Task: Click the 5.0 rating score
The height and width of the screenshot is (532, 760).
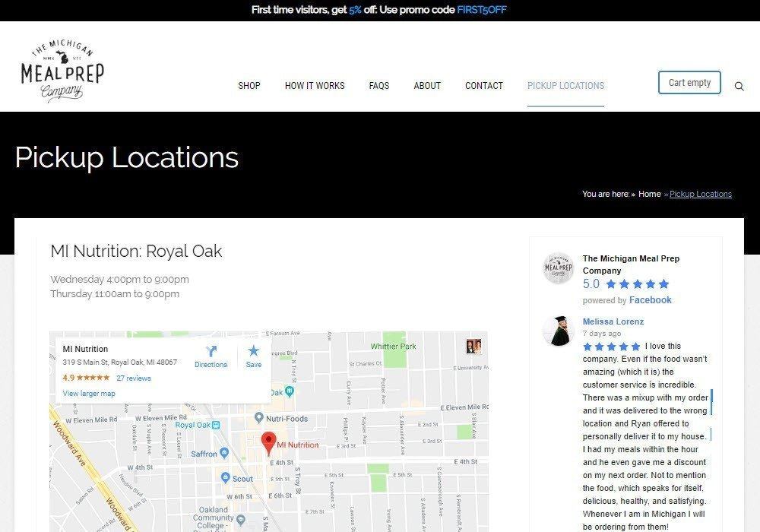Action: (x=591, y=284)
